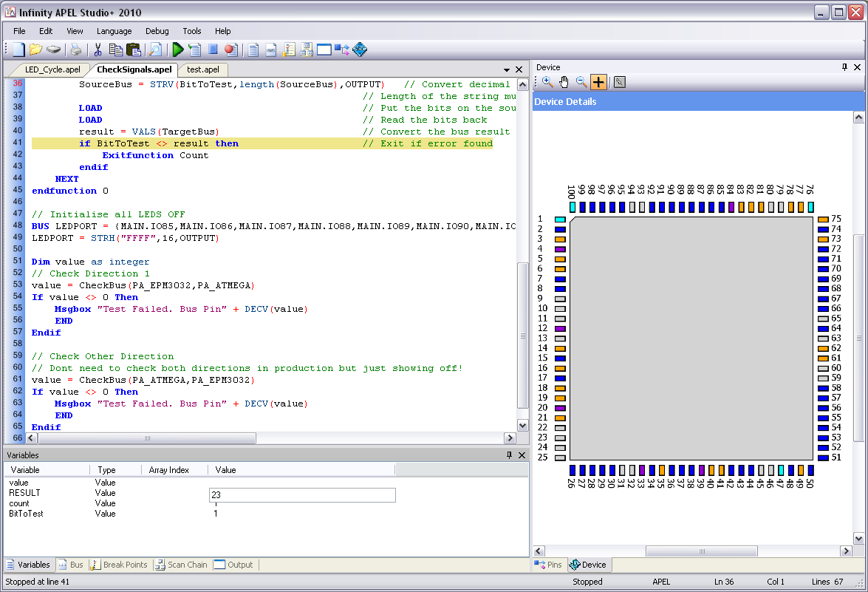Image resolution: width=868 pixels, height=592 pixels.
Task: Click the RESULT value field showing 23
Action: pos(302,495)
